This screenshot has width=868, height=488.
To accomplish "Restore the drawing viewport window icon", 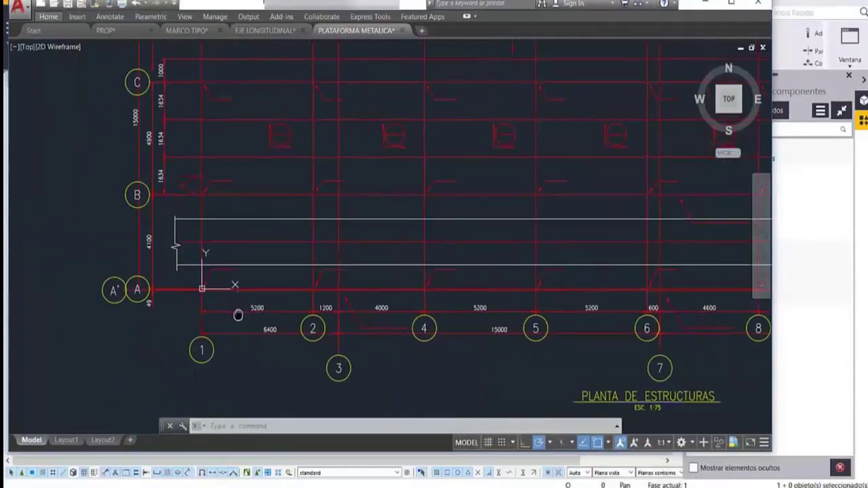I will tap(751, 47).
